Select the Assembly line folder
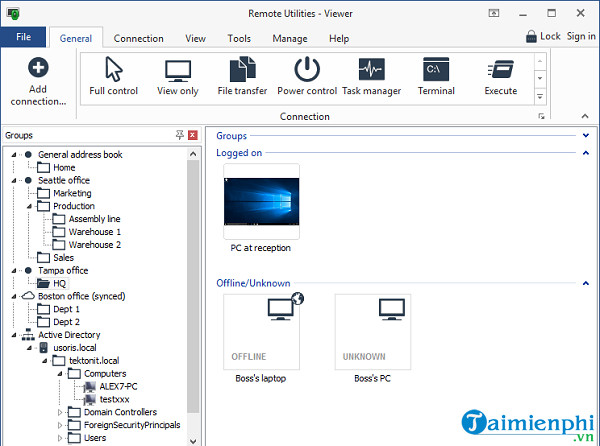 tap(86, 219)
